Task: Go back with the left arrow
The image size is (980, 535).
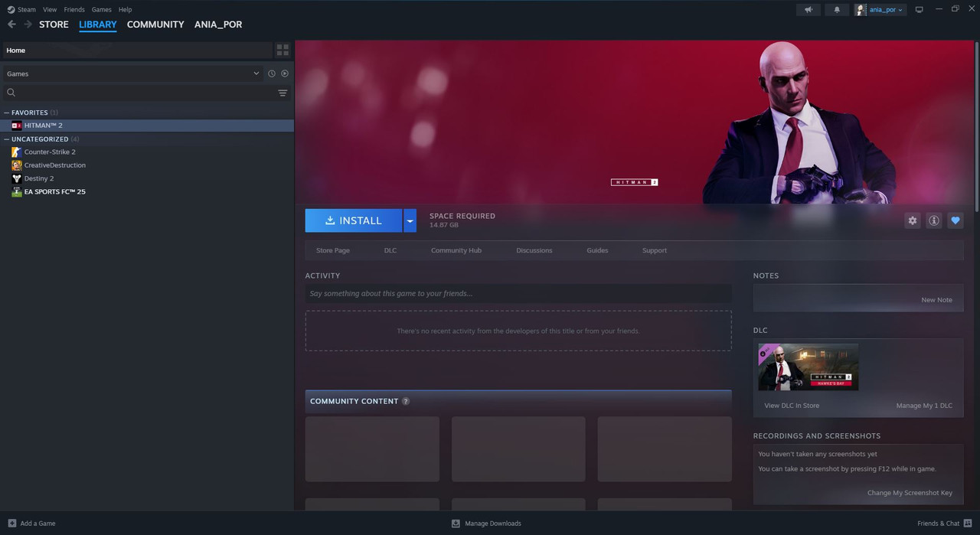Action: point(11,24)
